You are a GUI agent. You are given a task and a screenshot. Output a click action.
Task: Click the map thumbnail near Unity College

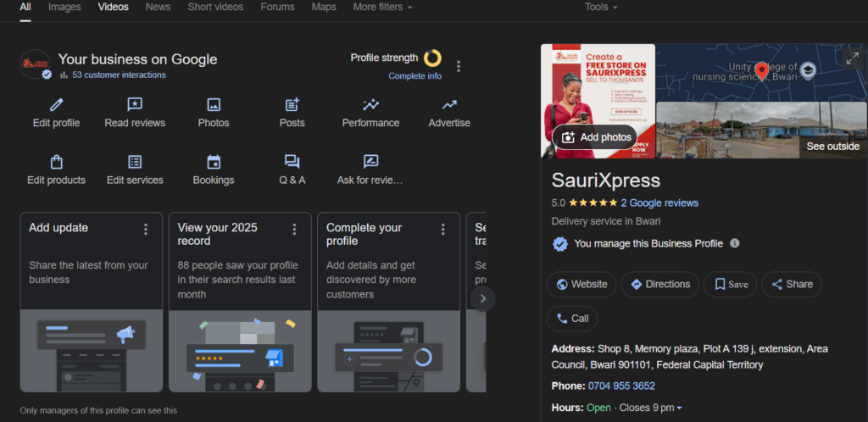tap(761, 72)
